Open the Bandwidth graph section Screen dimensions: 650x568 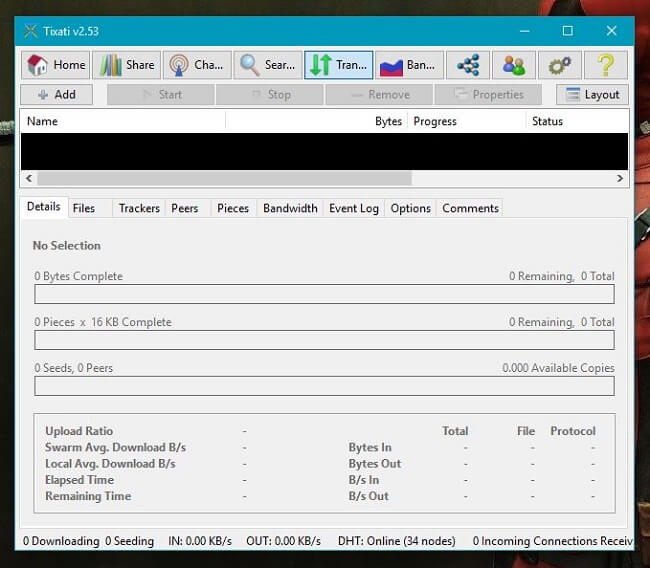click(410, 65)
